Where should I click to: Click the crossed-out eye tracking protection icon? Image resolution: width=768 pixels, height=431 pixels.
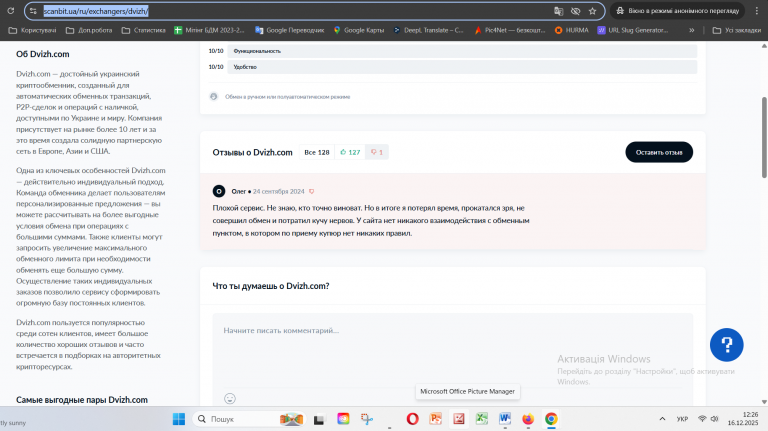pyautogui.click(x=576, y=11)
